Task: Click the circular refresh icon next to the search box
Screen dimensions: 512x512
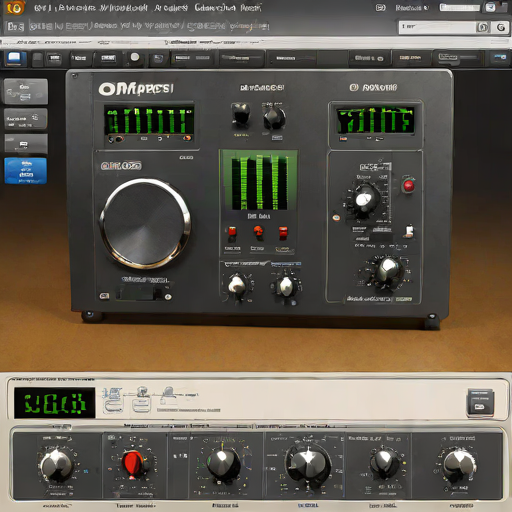Action: click(x=501, y=27)
